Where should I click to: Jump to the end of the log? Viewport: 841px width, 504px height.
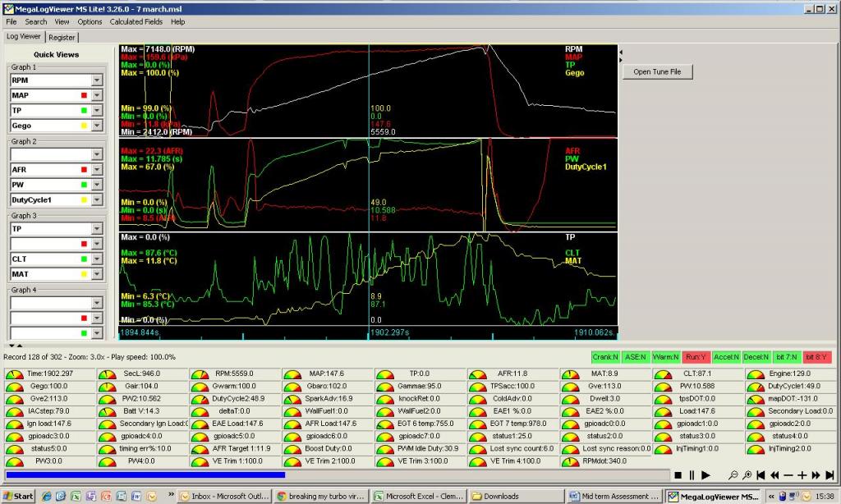831,475
